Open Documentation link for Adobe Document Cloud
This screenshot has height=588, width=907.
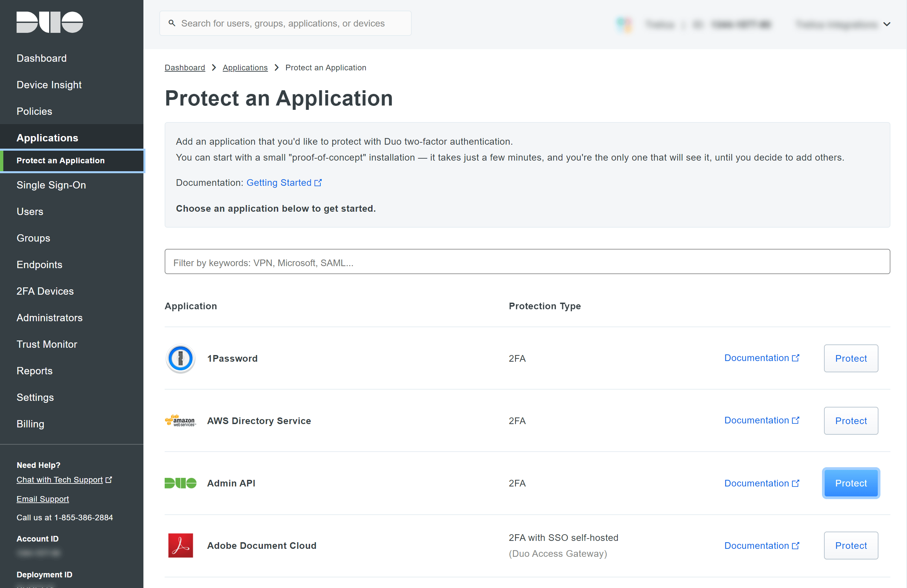pos(762,545)
